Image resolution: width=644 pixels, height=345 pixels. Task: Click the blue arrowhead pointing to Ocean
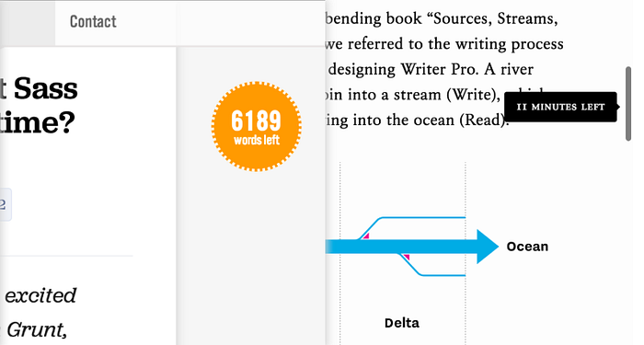click(x=488, y=247)
